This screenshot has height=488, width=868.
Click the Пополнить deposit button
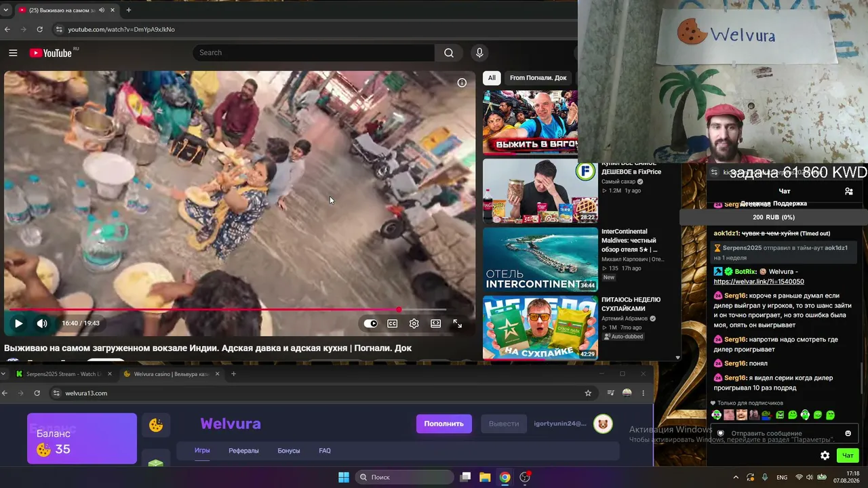coord(444,424)
